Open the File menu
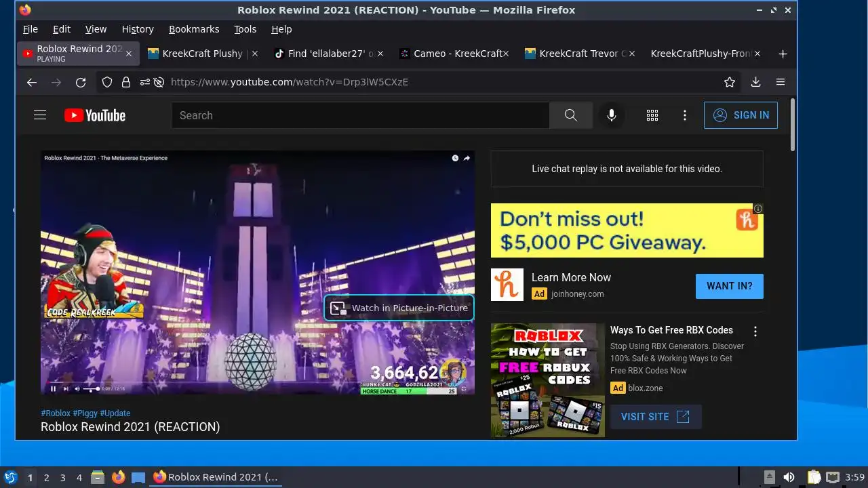 pos(31,29)
